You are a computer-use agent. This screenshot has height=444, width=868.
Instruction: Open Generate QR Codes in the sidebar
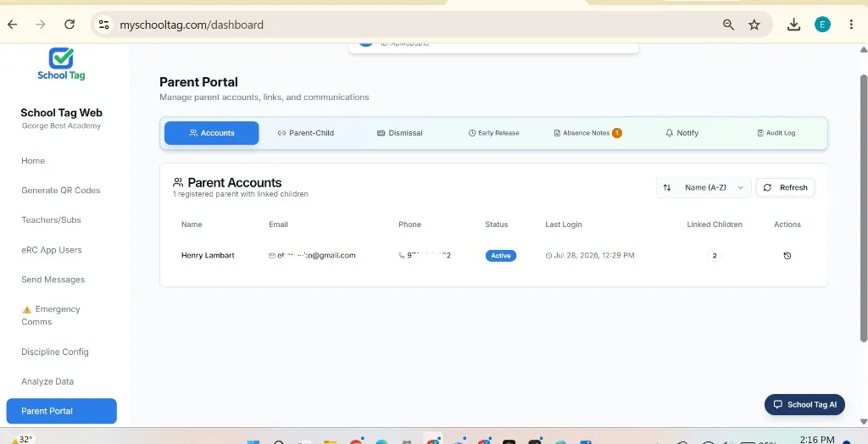coord(61,191)
